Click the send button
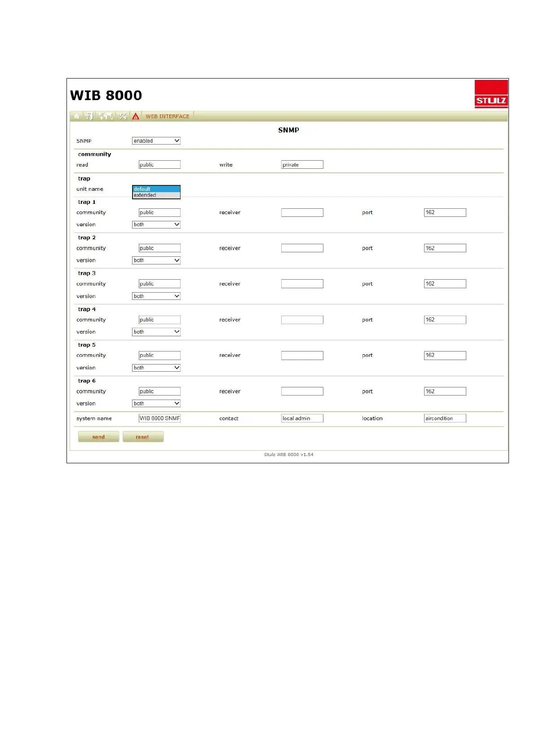This screenshot has height=756, width=535. coord(99,437)
